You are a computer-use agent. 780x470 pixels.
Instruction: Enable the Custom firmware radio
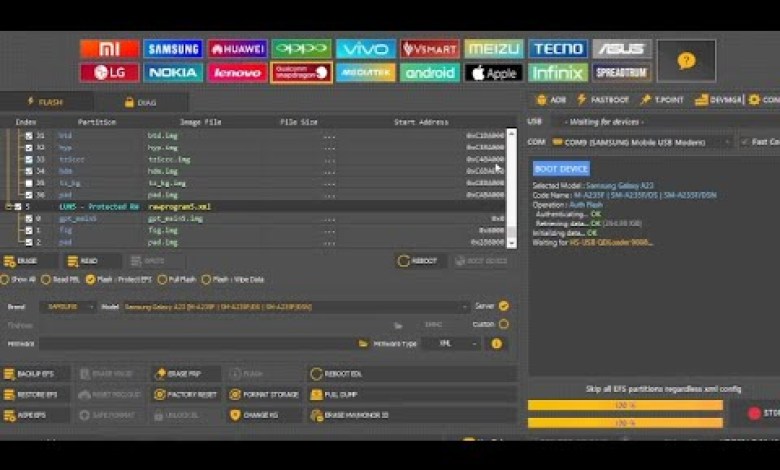(x=503, y=324)
